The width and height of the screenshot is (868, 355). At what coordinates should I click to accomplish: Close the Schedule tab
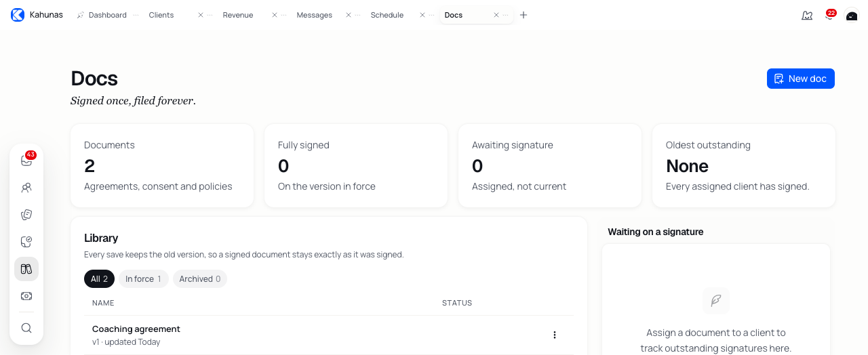(x=422, y=15)
